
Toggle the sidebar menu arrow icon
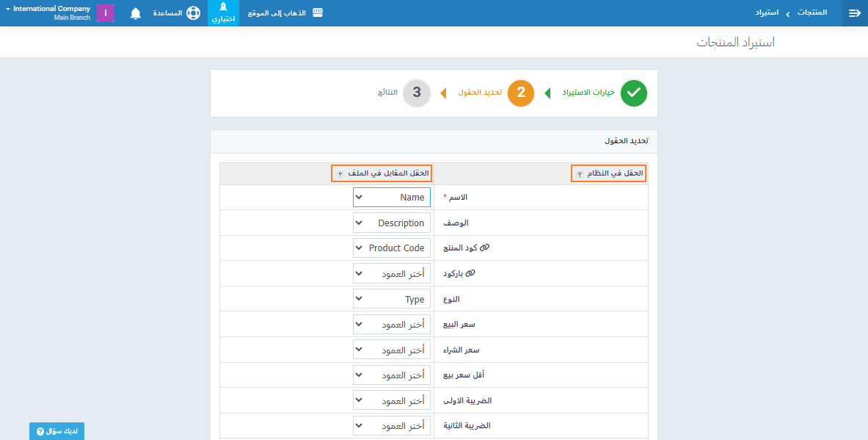point(854,13)
